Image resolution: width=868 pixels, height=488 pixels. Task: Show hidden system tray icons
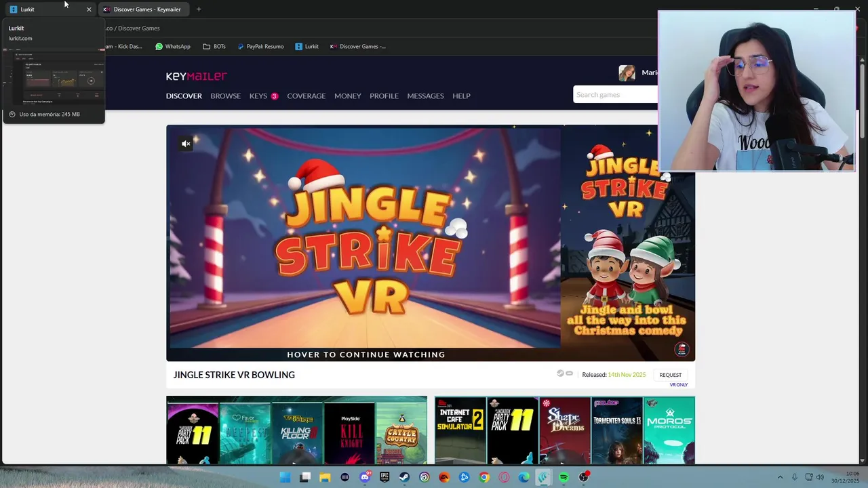point(780,477)
